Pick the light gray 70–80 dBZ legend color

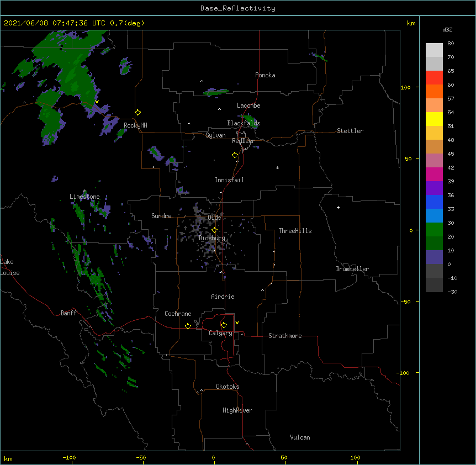tap(434, 50)
